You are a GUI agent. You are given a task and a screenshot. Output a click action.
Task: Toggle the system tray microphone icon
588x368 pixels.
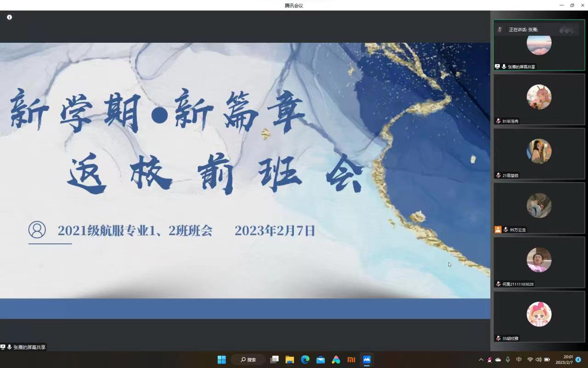[508, 360]
